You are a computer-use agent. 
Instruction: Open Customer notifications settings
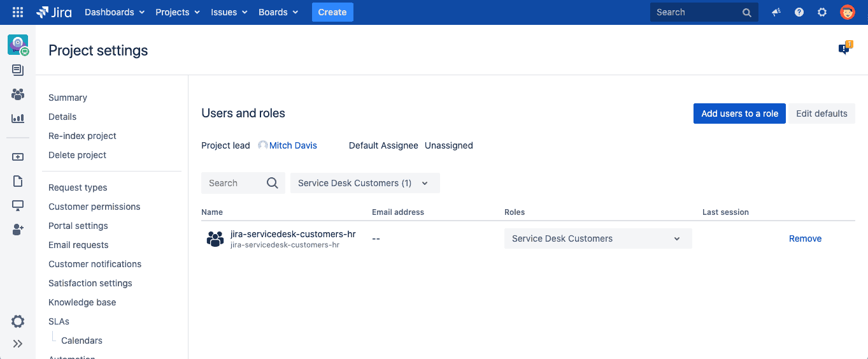point(95,264)
